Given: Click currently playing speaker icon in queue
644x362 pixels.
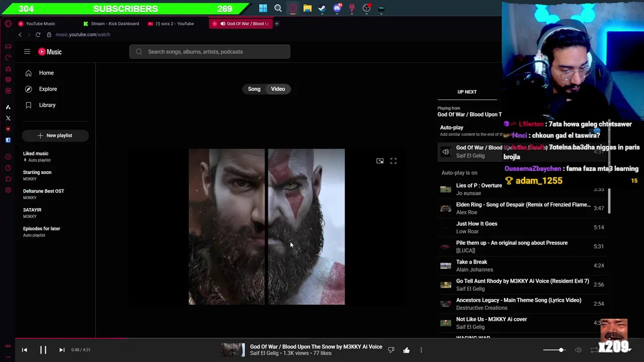Looking at the screenshot, I should tap(446, 151).
